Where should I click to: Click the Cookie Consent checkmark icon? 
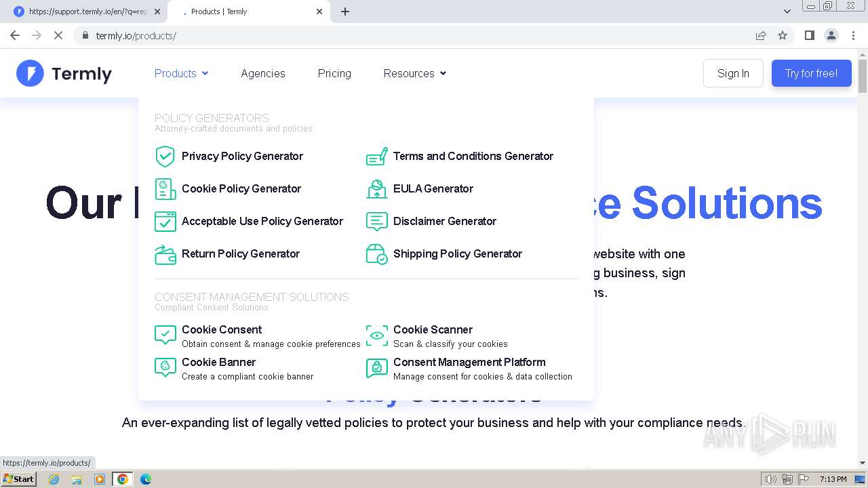coord(165,335)
